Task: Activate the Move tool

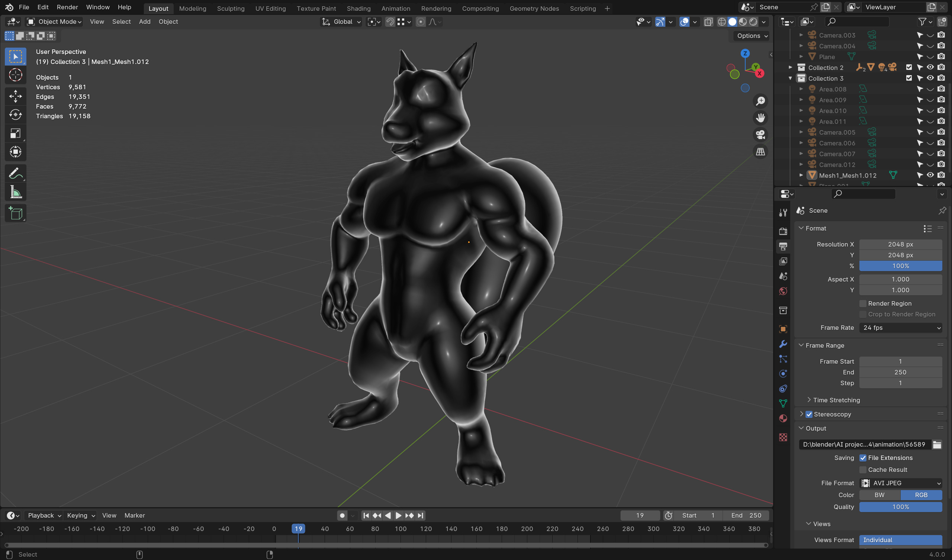Action: [x=16, y=96]
